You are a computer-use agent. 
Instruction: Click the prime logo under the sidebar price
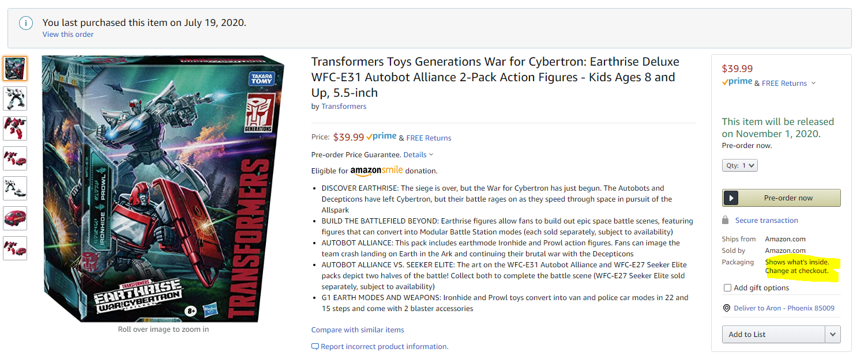click(737, 82)
